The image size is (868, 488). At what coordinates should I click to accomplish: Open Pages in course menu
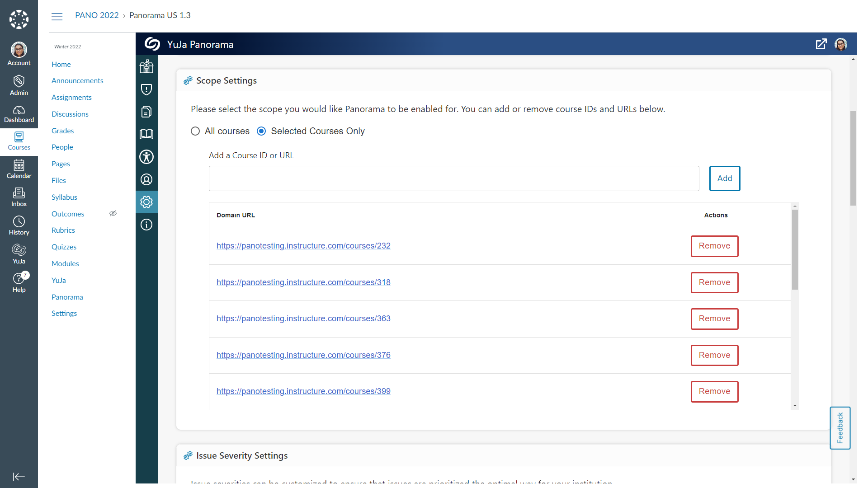pos(61,164)
